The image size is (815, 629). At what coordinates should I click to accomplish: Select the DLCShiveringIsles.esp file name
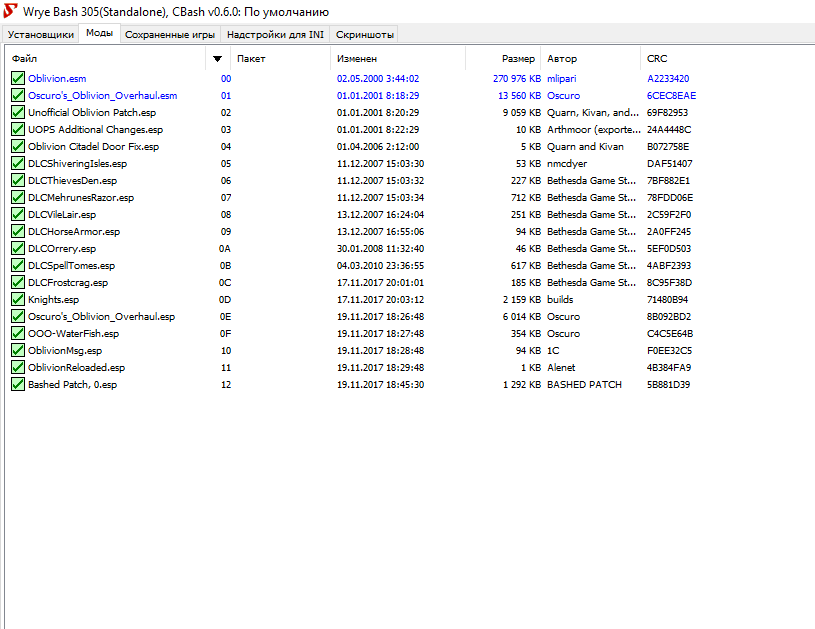tap(77, 164)
